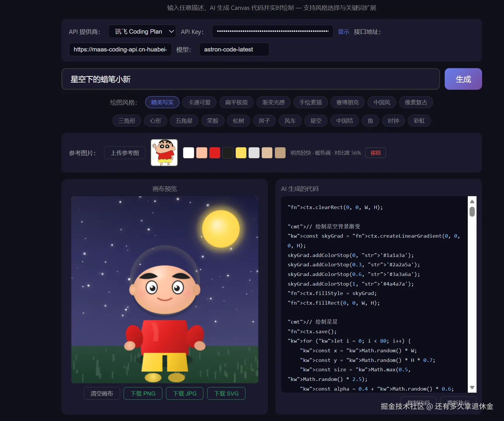This screenshot has height=421, width=504.
Task: Select the 赛博朋克 drawing style
Action: coord(348,102)
